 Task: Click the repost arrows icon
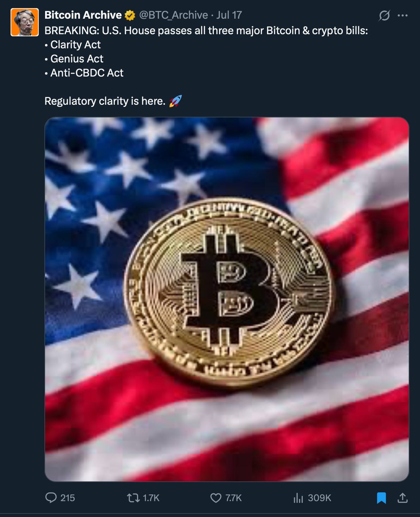pos(133,498)
